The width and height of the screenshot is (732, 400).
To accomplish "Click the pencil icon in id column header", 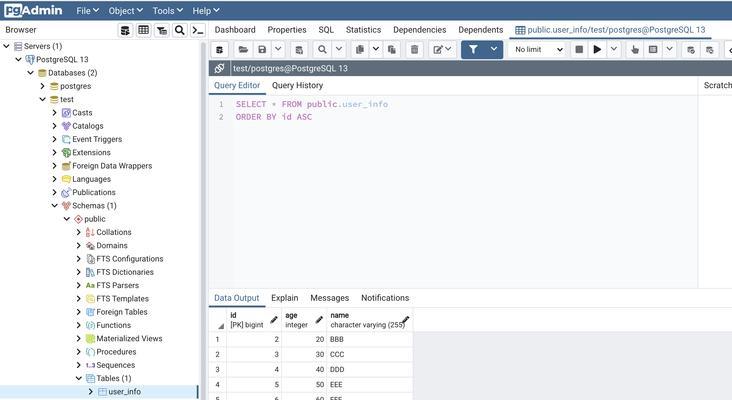I will tap(274, 320).
